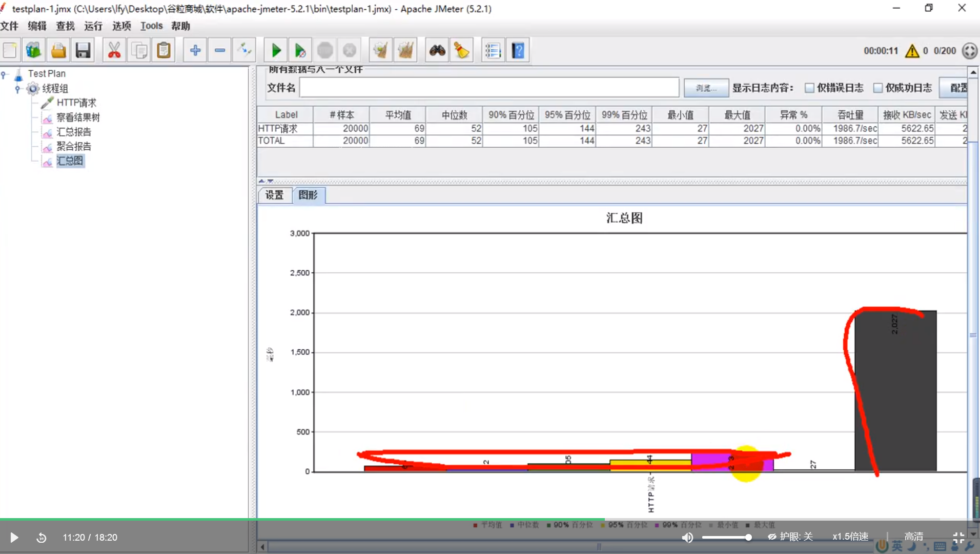Click the binoculars Search icon
The width and height of the screenshot is (980, 554).
click(x=437, y=50)
